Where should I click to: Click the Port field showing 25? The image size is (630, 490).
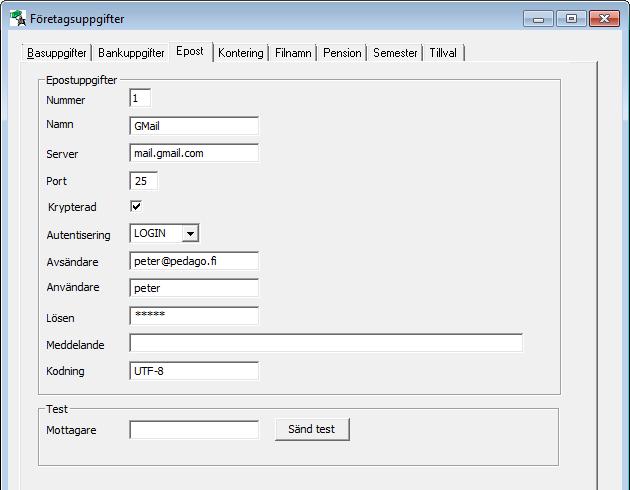[143, 181]
